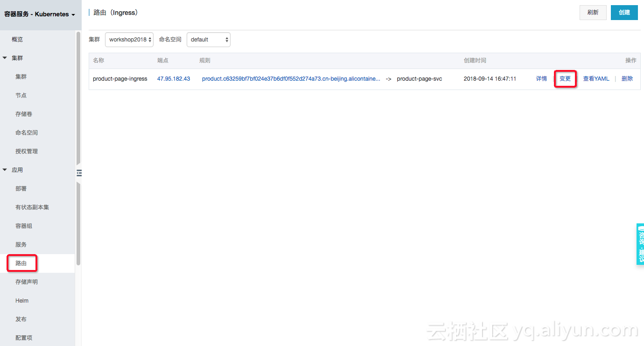Open endpoint link 47.95.182.43

click(x=174, y=79)
